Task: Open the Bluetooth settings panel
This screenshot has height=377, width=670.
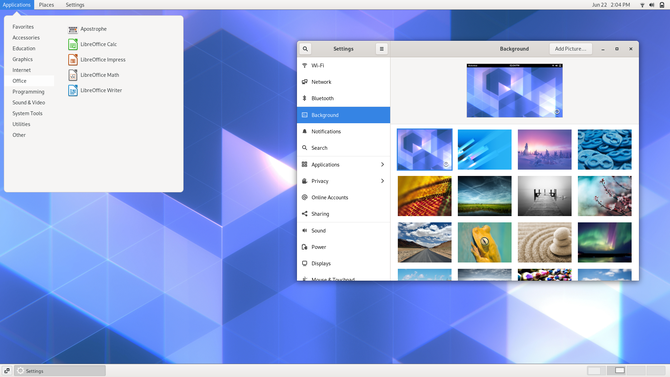Action: pyautogui.click(x=344, y=98)
